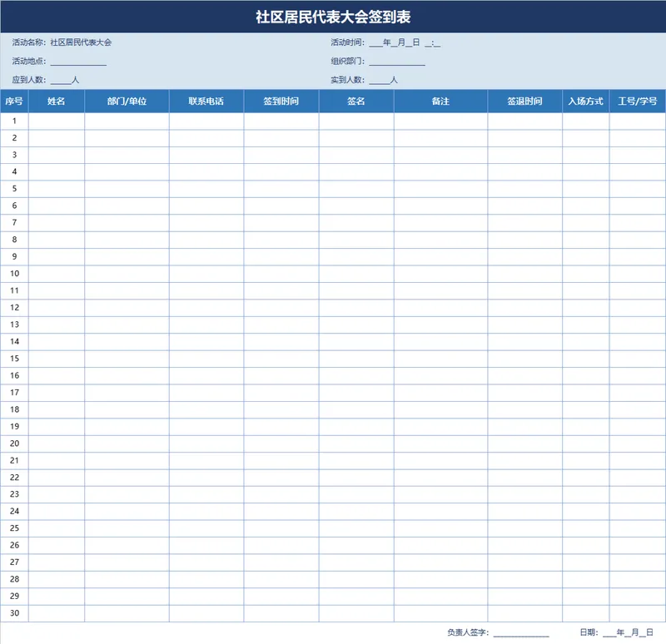Select row number 1 cell
666x644 pixels.
pos(14,121)
